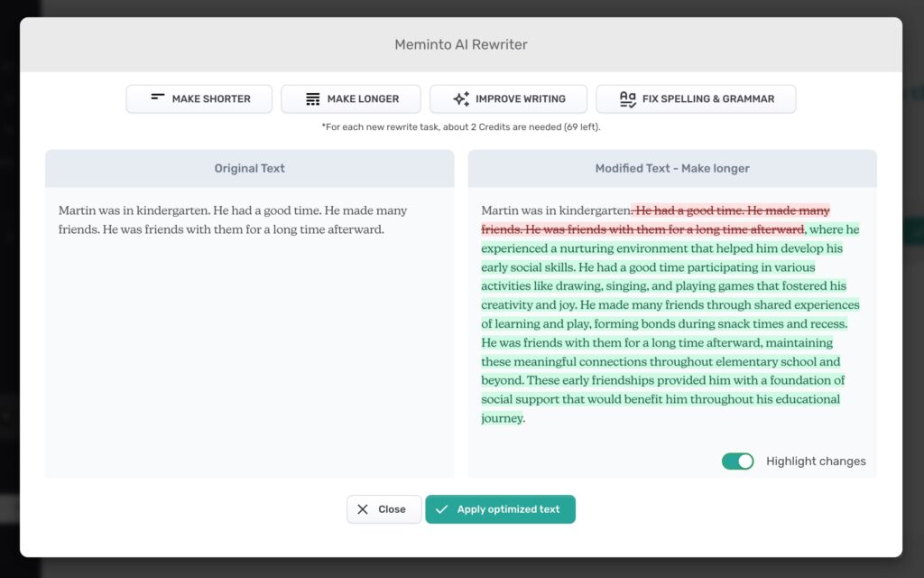Click the Make Shorter button

point(199,99)
